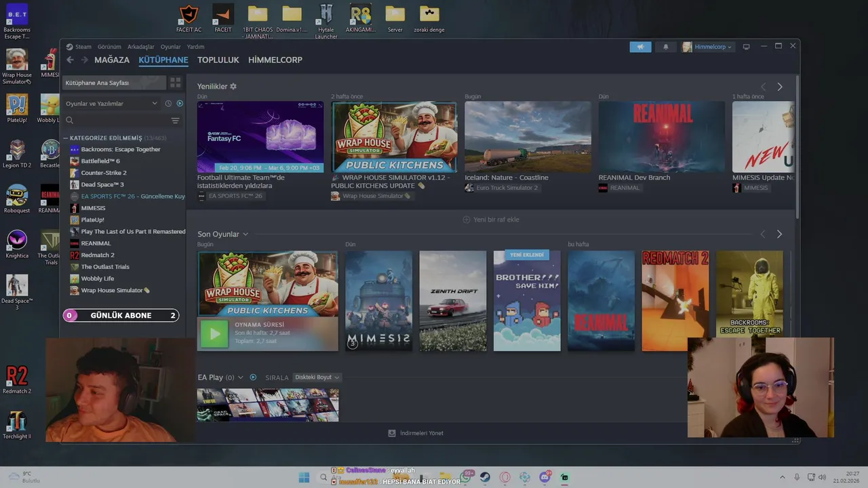This screenshot has width=868, height=488.
Task: Open Steam notifications bell
Action: 665,47
